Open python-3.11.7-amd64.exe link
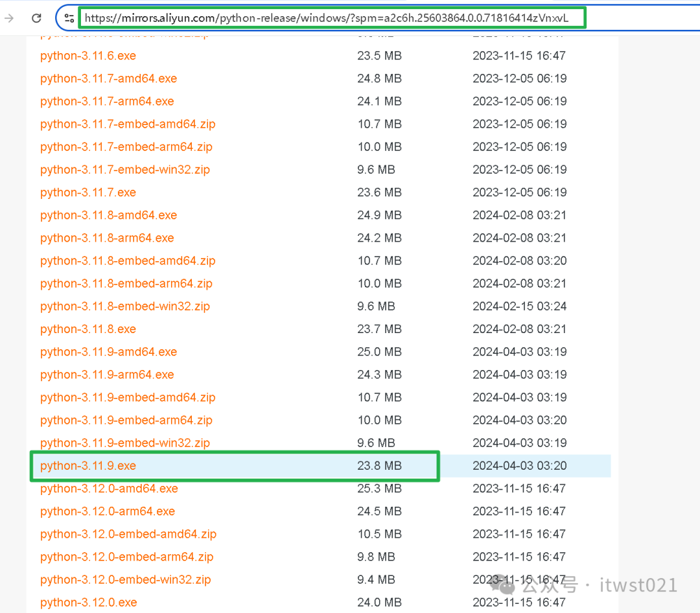700x613 pixels. point(108,78)
